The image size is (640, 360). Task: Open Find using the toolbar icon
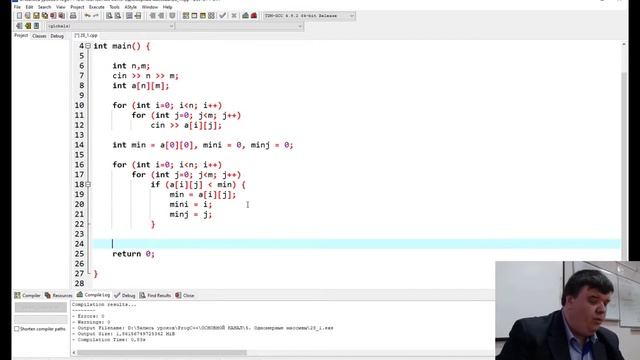coord(109,16)
